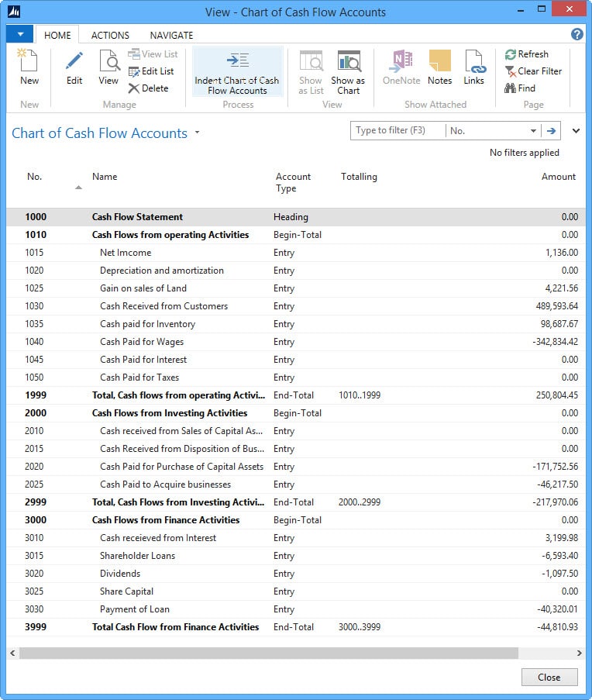Image resolution: width=592 pixels, height=700 pixels.
Task: Select View List in Manage group
Action: (x=153, y=54)
